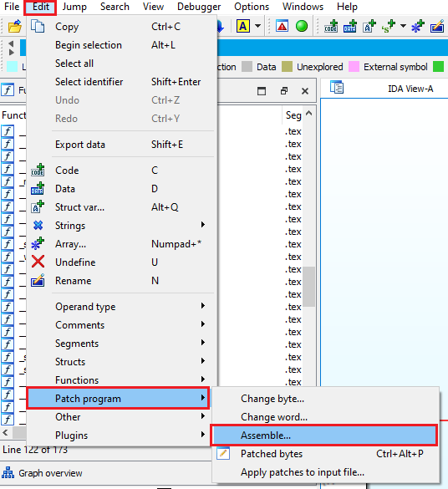The image size is (448, 489).
Task: Choose Begin selection menu entry
Action: point(121,45)
